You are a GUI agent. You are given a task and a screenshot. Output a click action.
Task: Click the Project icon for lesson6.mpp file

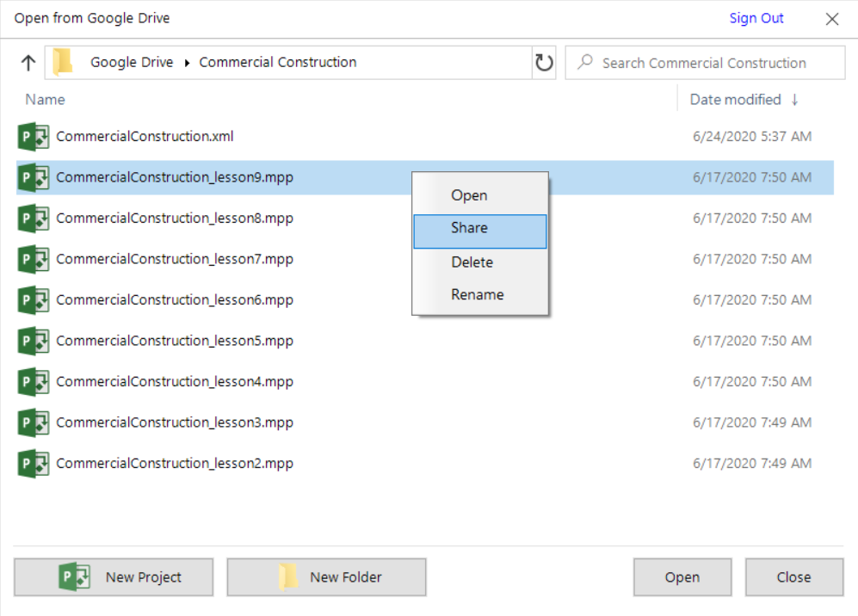click(x=34, y=299)
